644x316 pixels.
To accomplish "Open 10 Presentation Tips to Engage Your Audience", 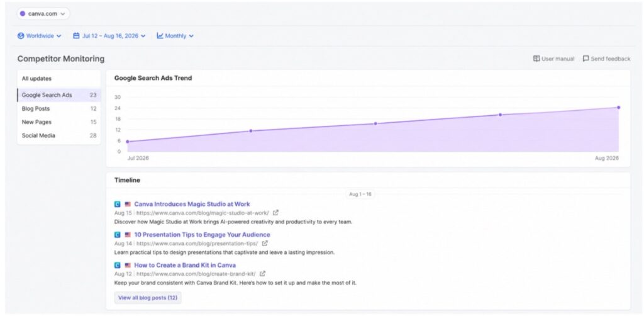I will coord(202,235).
